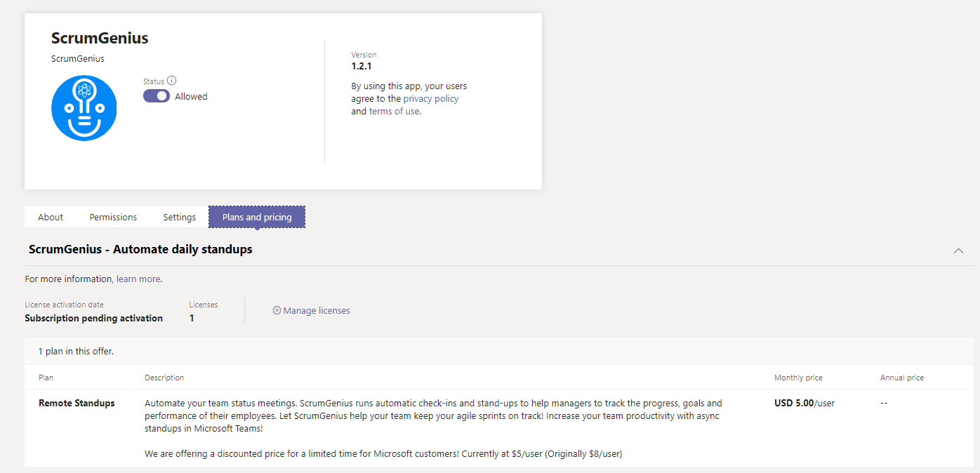The width and height of the screenshot is (980, 473).
Task: Click the ScrumGenius - Automate daily standups heading
Action: pyautogui.click(x=140, y=249)
